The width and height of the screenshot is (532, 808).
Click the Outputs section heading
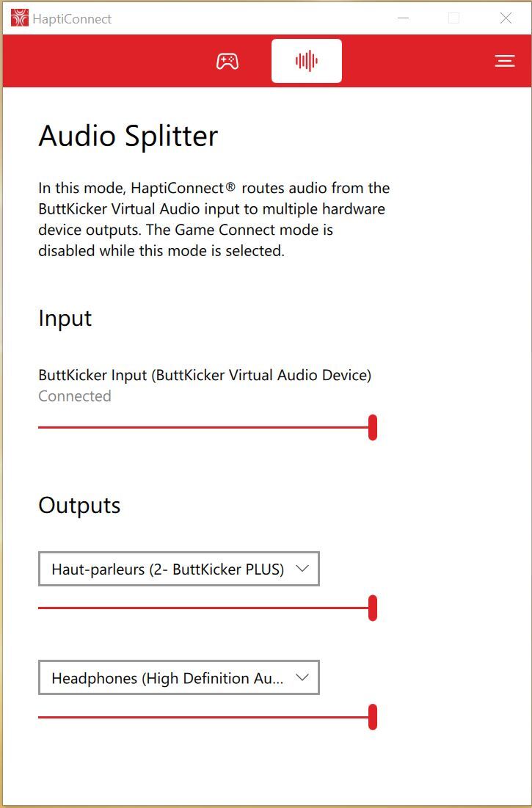(79, 506)
